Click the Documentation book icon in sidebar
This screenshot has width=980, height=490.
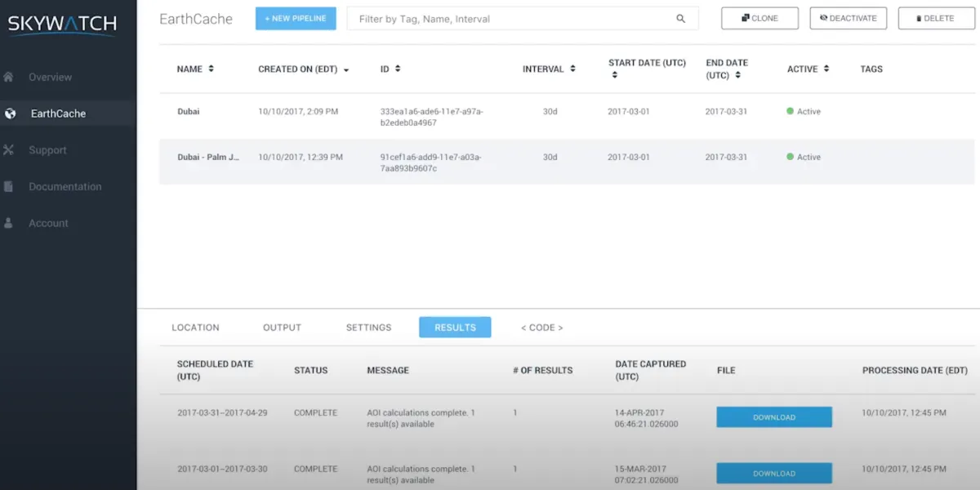[x=9, y=186]
